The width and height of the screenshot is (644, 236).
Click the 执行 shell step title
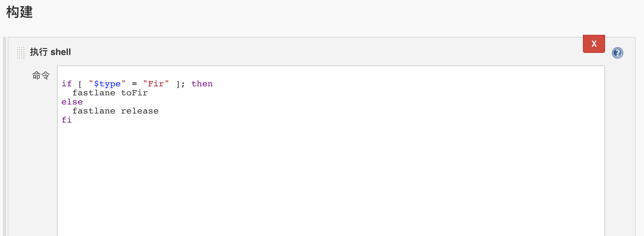(50, 52)
